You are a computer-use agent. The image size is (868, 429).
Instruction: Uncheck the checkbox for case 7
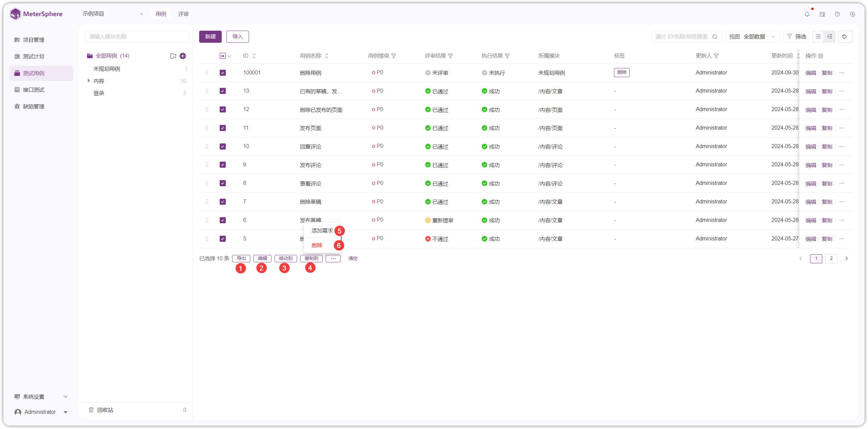point(223,202)
